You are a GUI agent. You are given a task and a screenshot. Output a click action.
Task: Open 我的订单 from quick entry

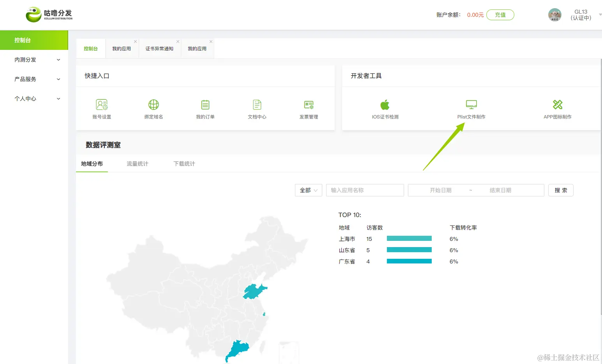[x=205, y=109]
